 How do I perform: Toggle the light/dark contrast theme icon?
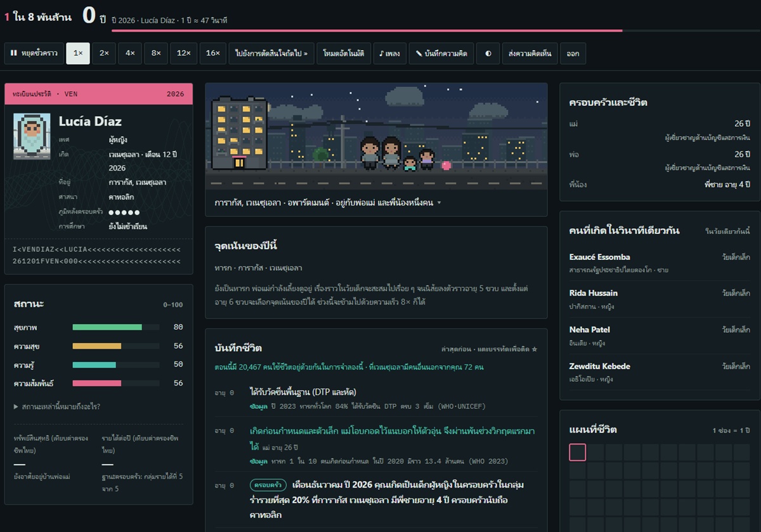tap(488, 54)
